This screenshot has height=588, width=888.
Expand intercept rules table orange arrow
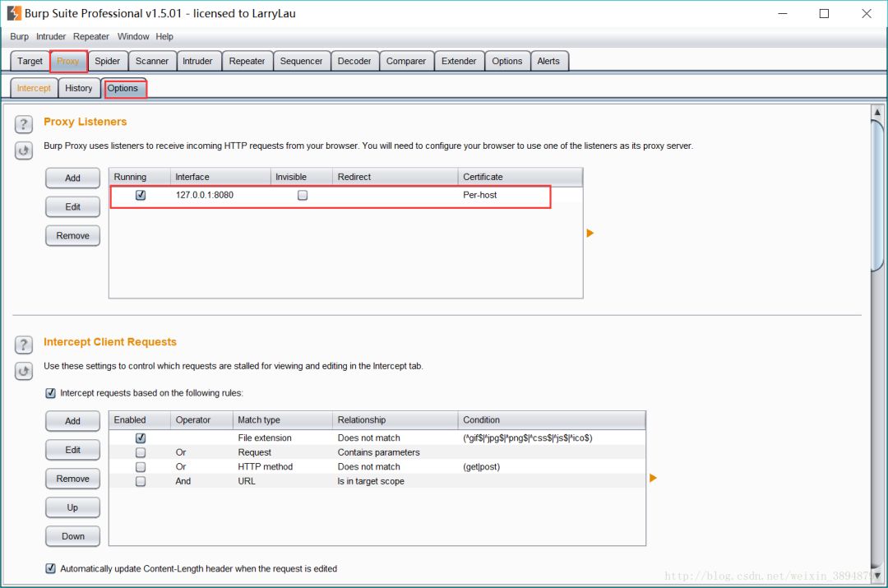pyautogui.click(x=652, y=478)
